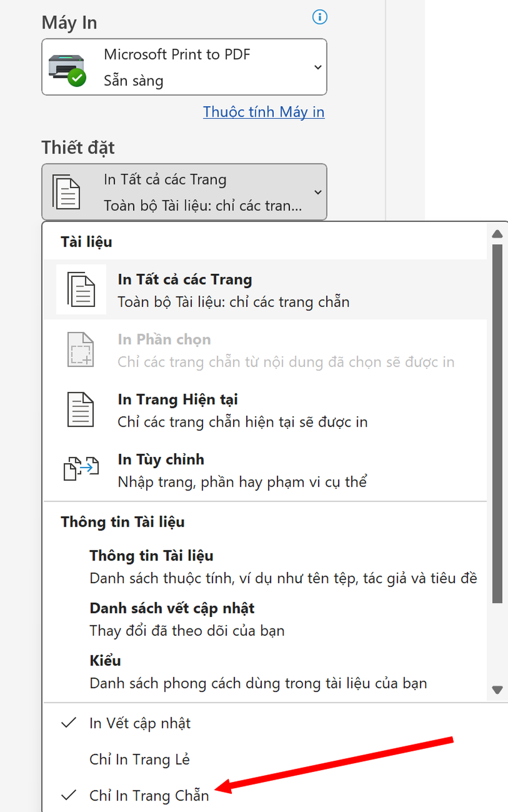Enable 'Chỉ In Trang Lẻ' option
508x812 pixels.
pyautogui.click(x=139, y=759)
